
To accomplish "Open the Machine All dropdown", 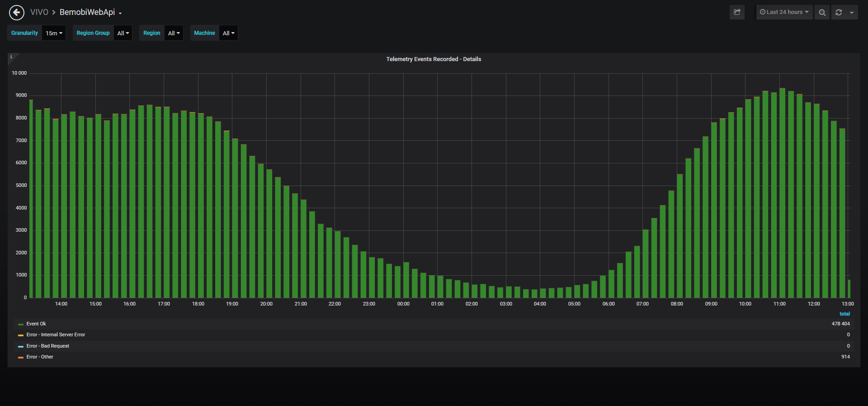I will pyautogui.click(x=228, y=33).
